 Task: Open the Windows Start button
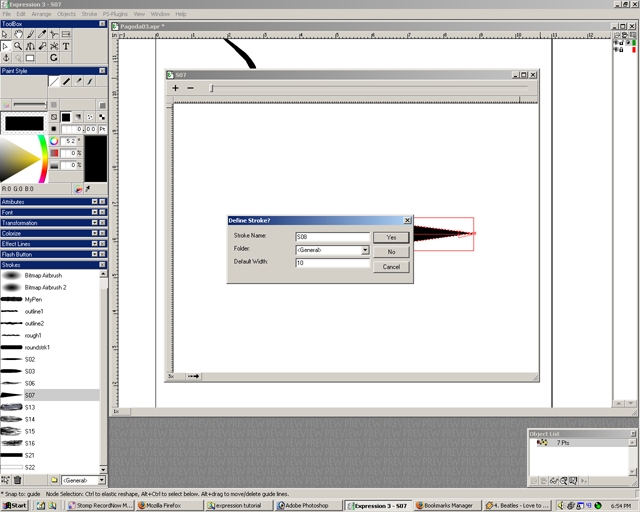(x=16, y=505)
